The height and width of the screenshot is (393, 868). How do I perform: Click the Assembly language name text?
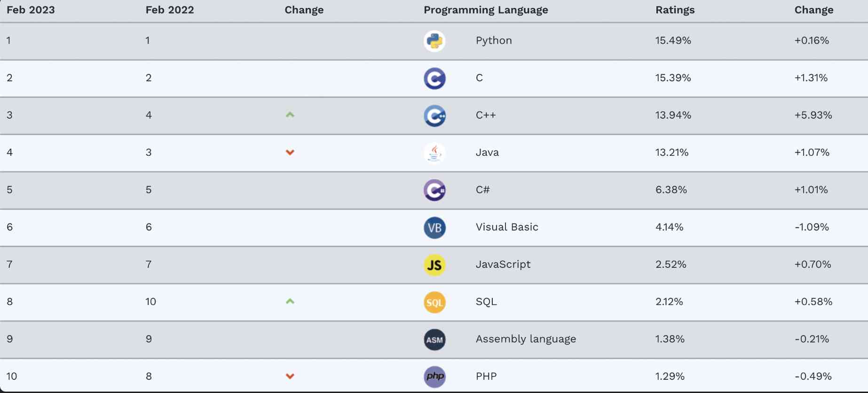[526, 339]
